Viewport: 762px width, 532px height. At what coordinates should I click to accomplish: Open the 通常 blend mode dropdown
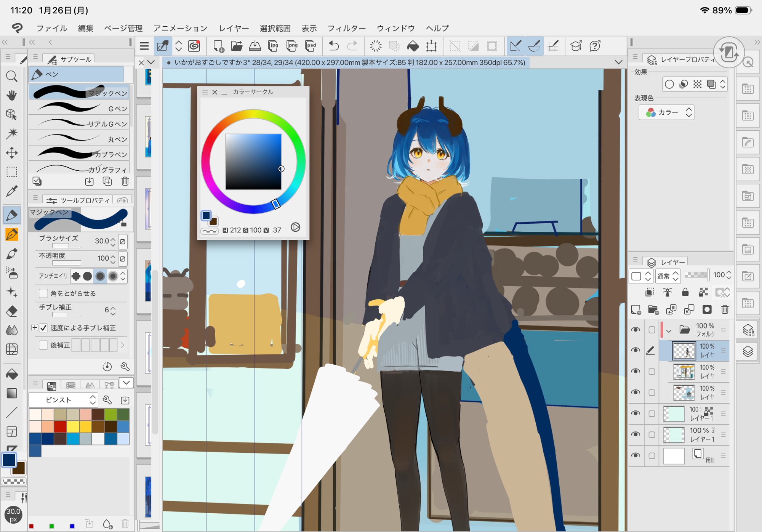[x=668, y=276]
